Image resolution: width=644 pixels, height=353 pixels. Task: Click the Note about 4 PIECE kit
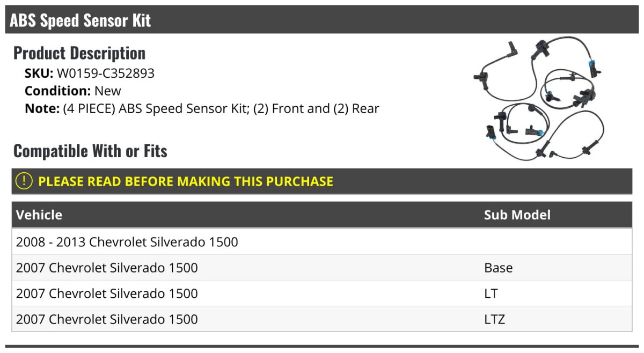click(x=202, y=109)
